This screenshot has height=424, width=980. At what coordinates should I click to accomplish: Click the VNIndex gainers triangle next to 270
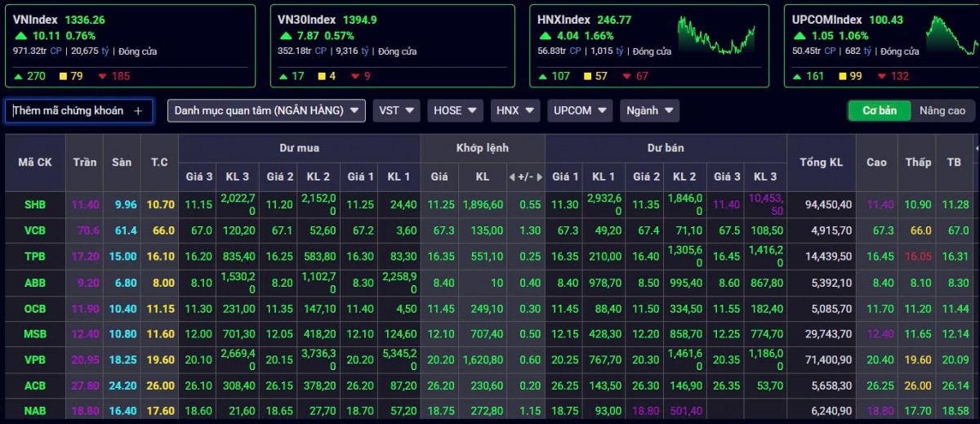pos(19,77)
